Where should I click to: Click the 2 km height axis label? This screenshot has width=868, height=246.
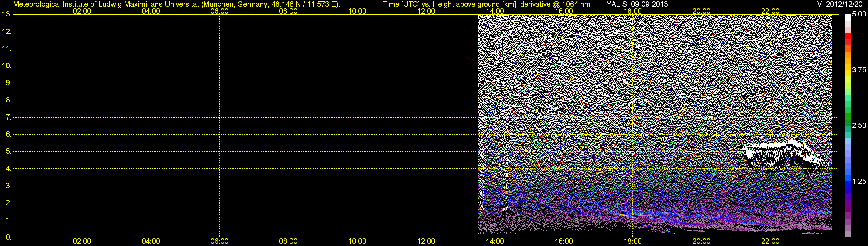coord(8,203)
